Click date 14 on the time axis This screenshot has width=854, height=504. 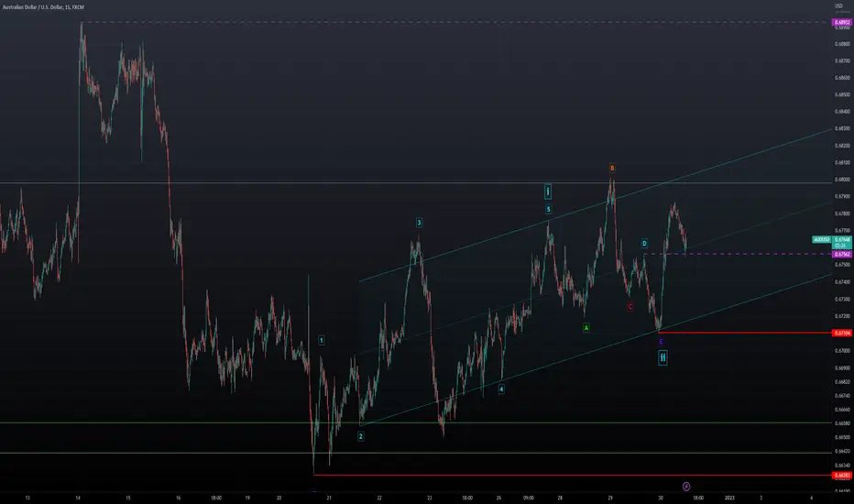point(78,498)
